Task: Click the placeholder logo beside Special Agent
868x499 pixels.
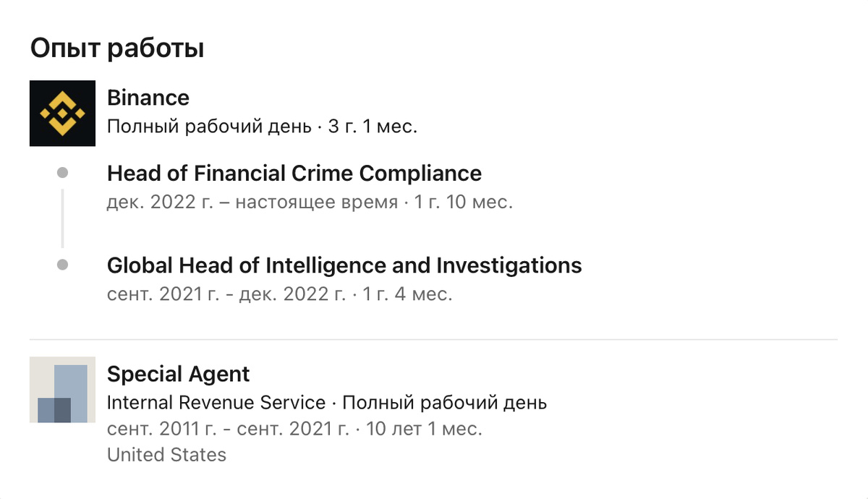Action: pyautogui.click(x=62, y=389)
